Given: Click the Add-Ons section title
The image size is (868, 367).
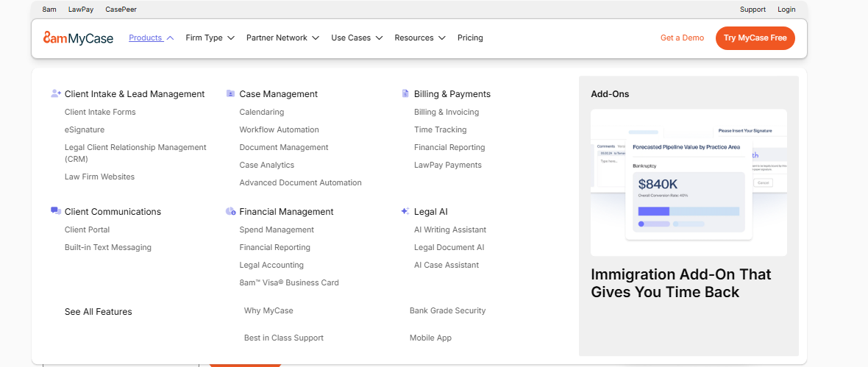Looking at the screenshot, I should coord(610,94).
